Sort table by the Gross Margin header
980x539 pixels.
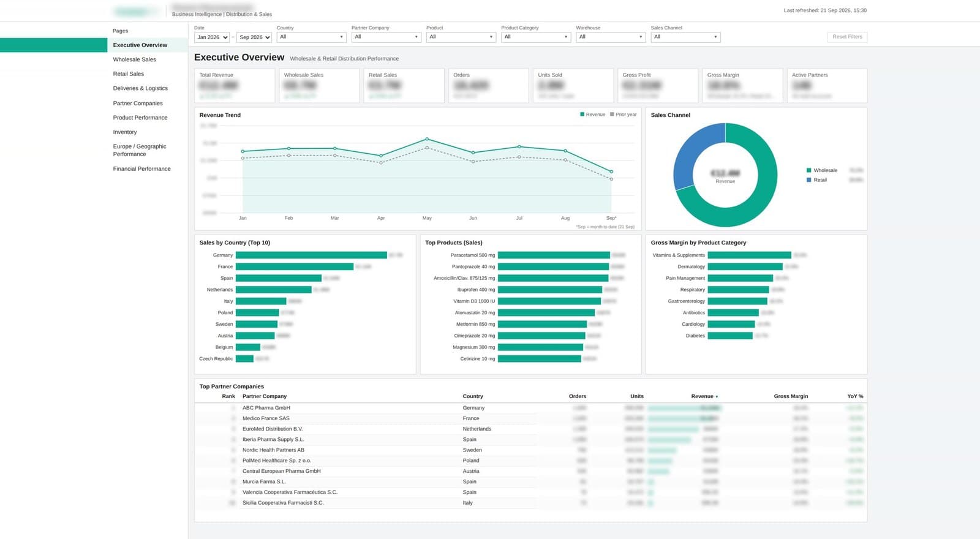point(791,396)
